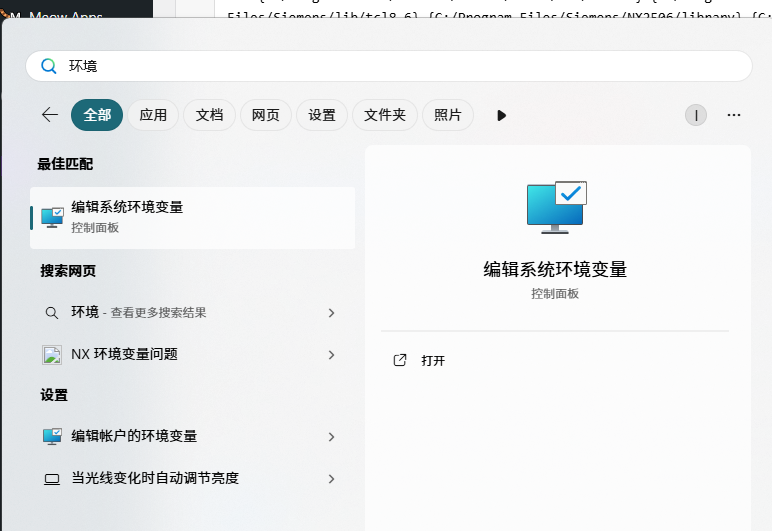Viewport: 772px width, 531px height.
Task: Click into the search text field containing 环境
Action: coord(400,66)
